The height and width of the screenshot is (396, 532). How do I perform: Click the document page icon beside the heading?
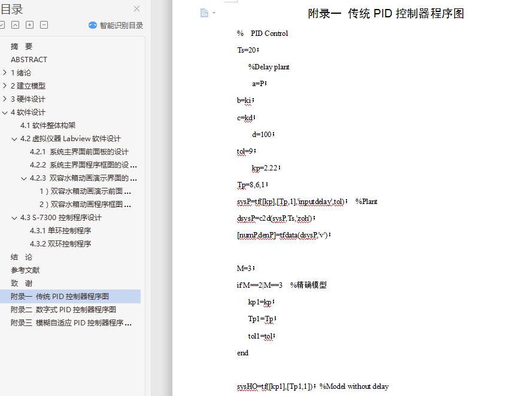pyautogui.click(x=204, y=13)
